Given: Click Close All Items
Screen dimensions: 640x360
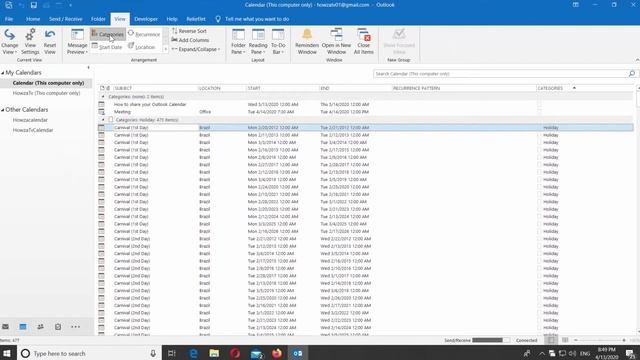Looking at the screenshot, I should [x=363, y=41].
